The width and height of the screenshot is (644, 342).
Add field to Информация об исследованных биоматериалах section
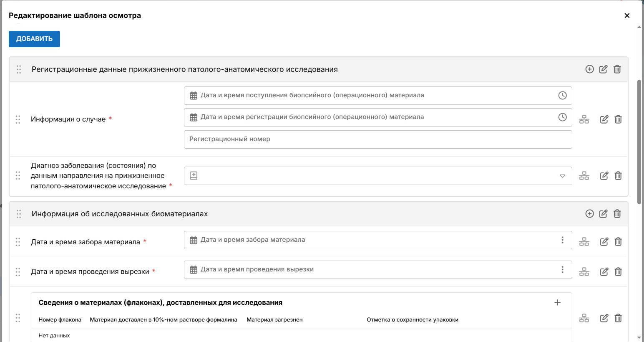tap(589, 214)
